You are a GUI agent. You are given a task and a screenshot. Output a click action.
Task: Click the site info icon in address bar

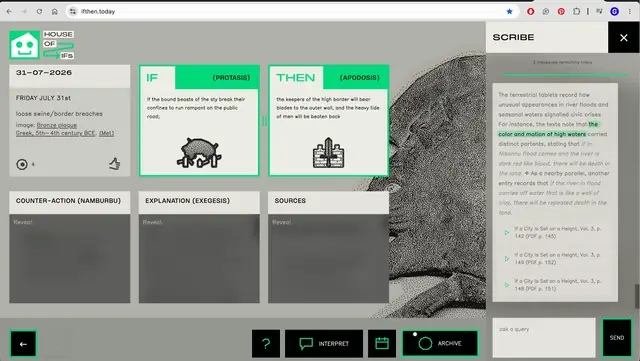(x=73, y=11)
